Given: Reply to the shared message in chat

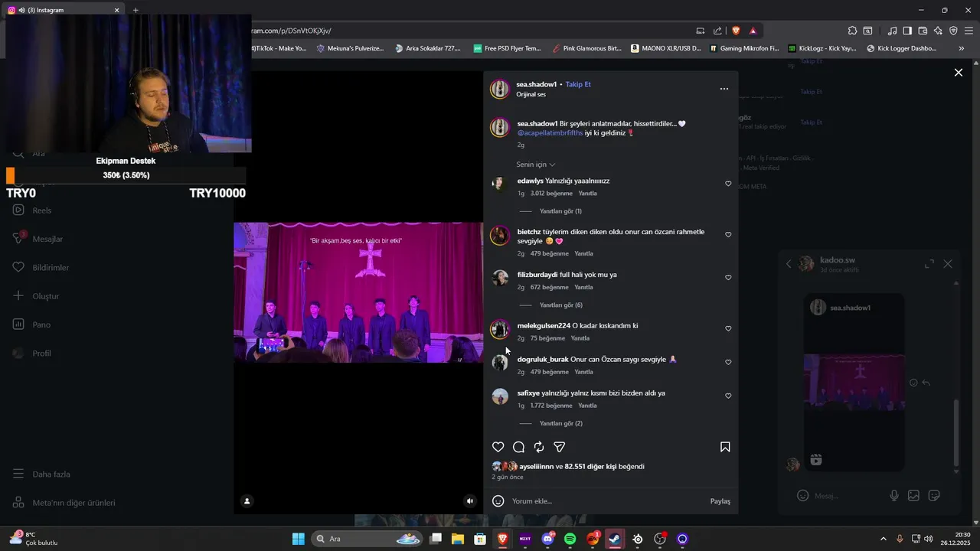Looking at the screenshot, I should pyautogui.click(x=926, y=383).
